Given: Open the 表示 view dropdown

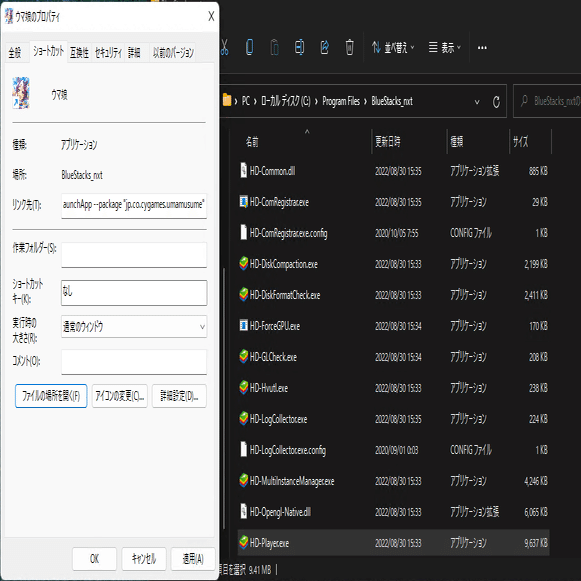Looking at the screenshot, I should [x=445, y=47].
